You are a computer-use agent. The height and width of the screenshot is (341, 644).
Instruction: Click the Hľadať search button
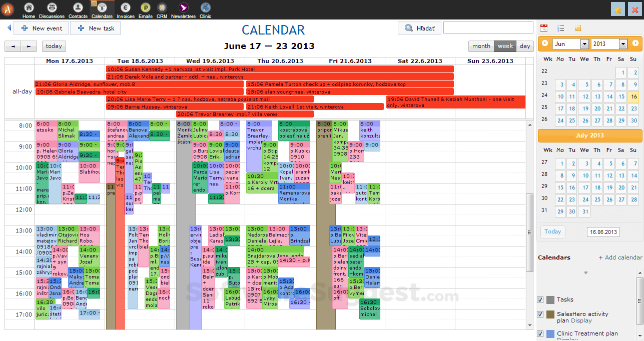pyautogui.click(x=419, y=28)
